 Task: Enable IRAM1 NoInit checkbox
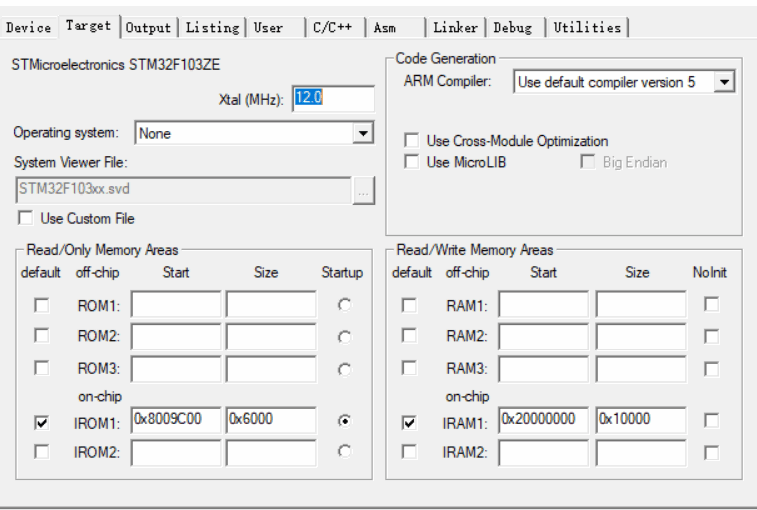712,420
